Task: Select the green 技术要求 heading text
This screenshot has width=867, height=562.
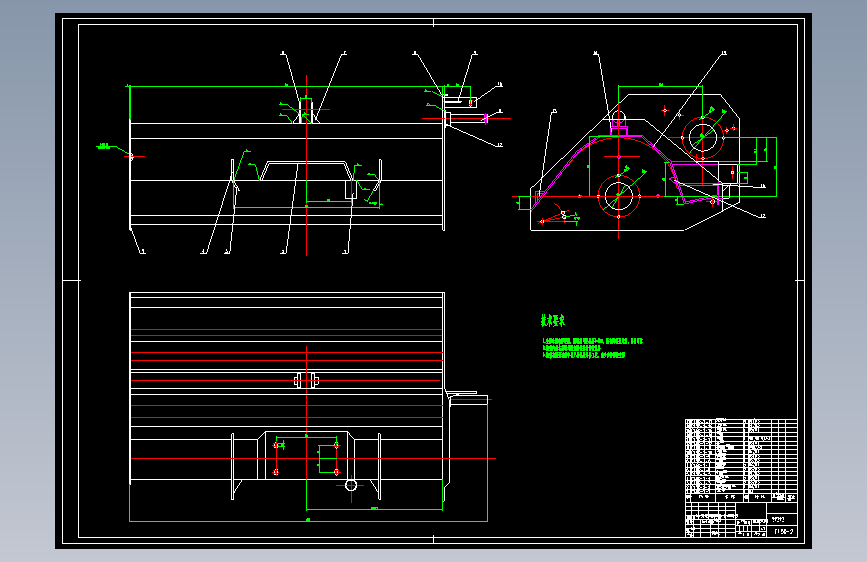Action: pos(552,320)
